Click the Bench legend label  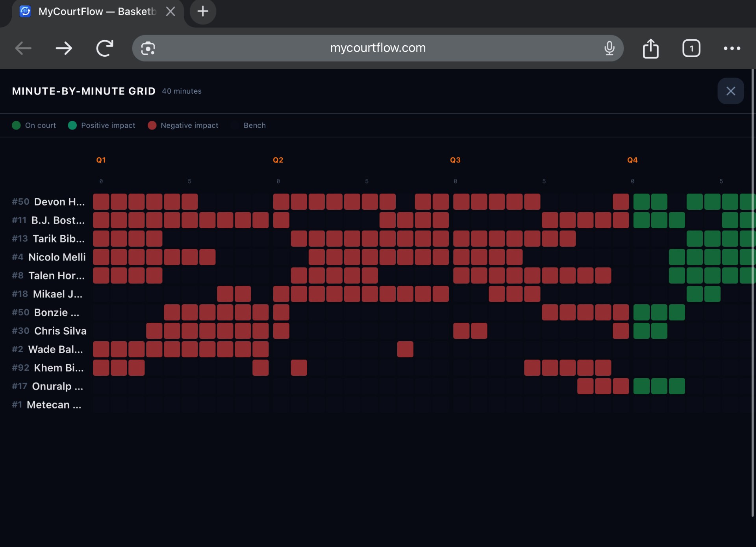click(x=254, y=125)
